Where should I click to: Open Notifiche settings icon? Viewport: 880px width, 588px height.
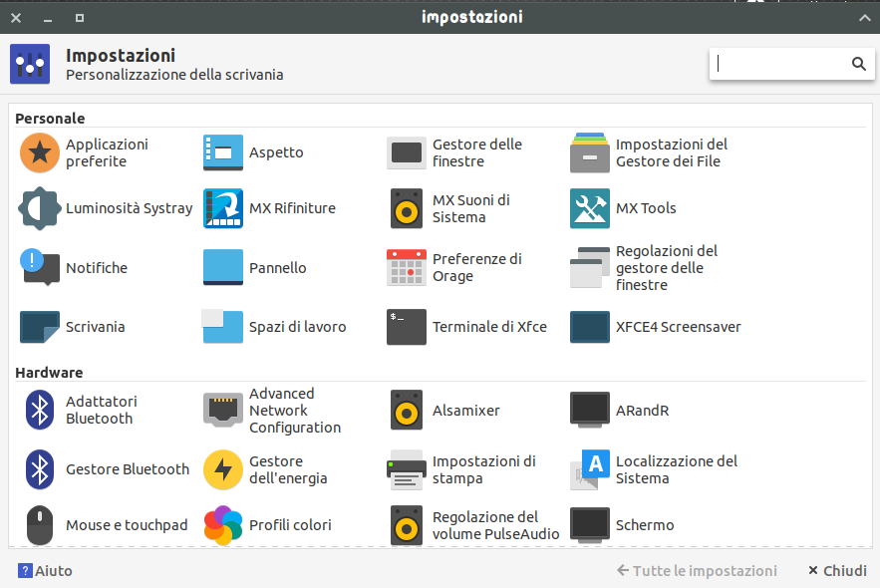[40, 268]
